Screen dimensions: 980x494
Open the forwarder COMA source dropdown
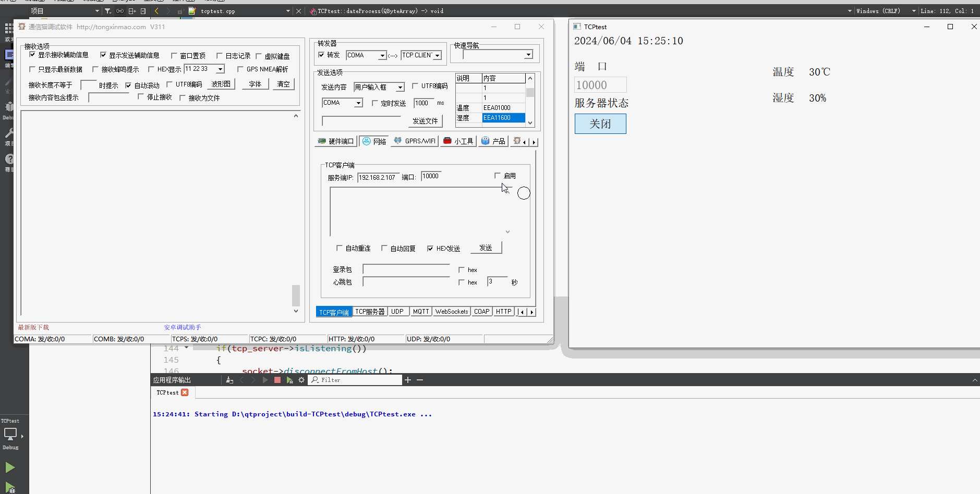click(382, 55)
